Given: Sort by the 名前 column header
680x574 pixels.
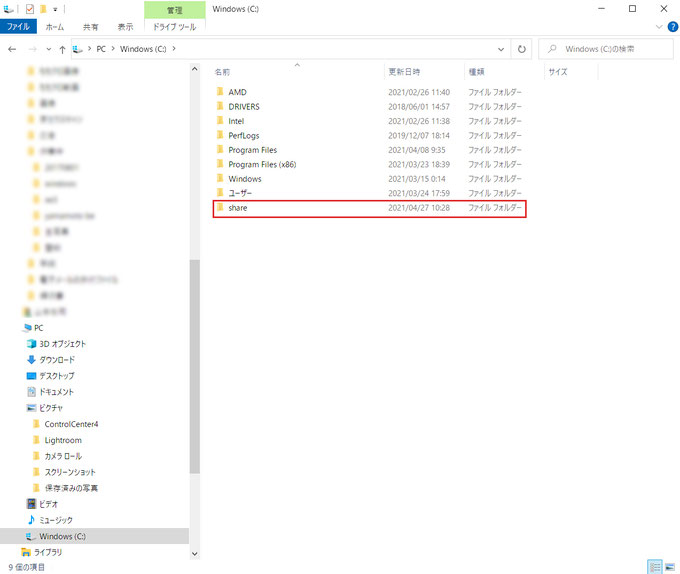Looking at the screenshot, I should coord(222,72).
